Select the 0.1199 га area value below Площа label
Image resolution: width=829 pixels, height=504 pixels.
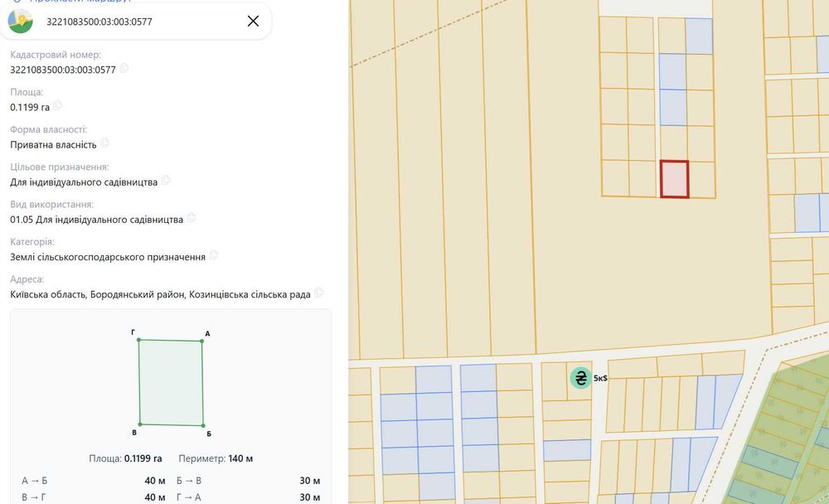[30, 108]
